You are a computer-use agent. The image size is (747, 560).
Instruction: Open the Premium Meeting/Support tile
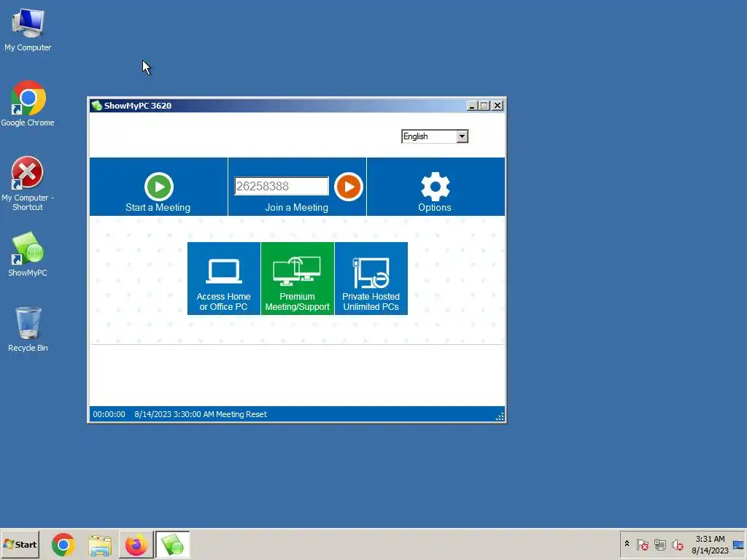(x=298, y=278)
